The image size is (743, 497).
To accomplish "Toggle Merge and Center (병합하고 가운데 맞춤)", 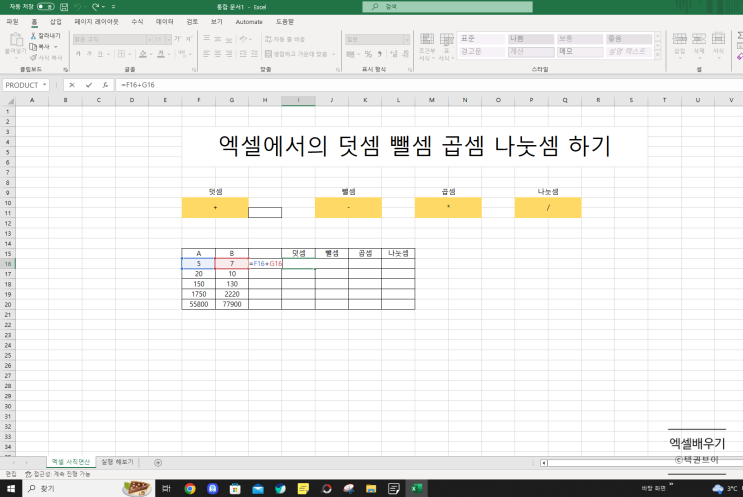I will point(296,54).
